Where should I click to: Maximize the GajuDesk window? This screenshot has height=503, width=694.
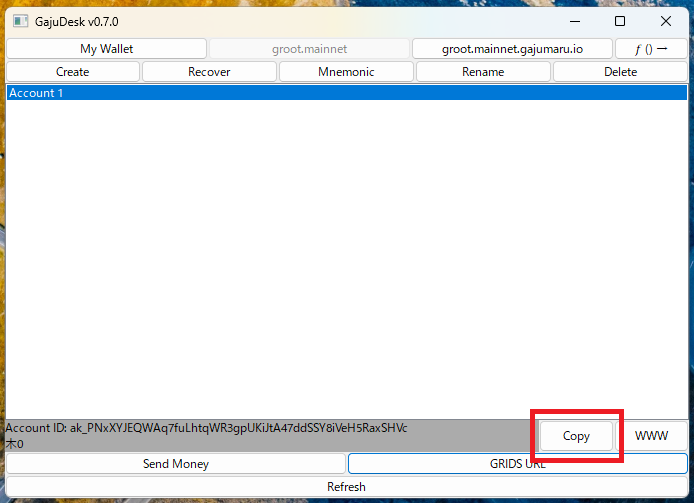point(620,21)
